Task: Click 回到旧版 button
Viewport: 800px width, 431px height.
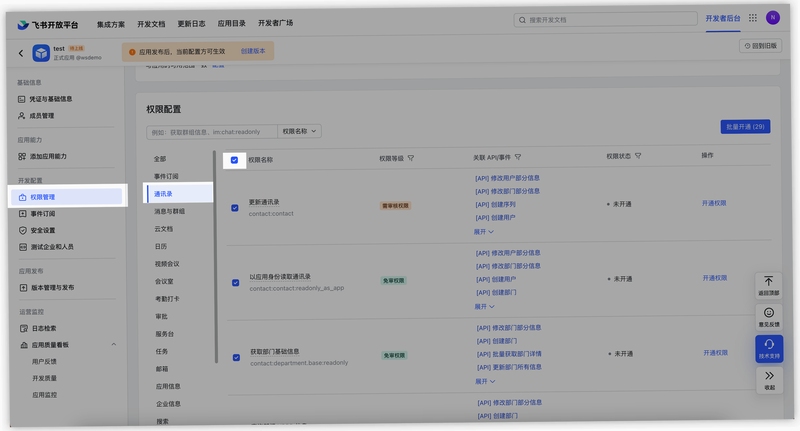Action: [x=761, y=46]
